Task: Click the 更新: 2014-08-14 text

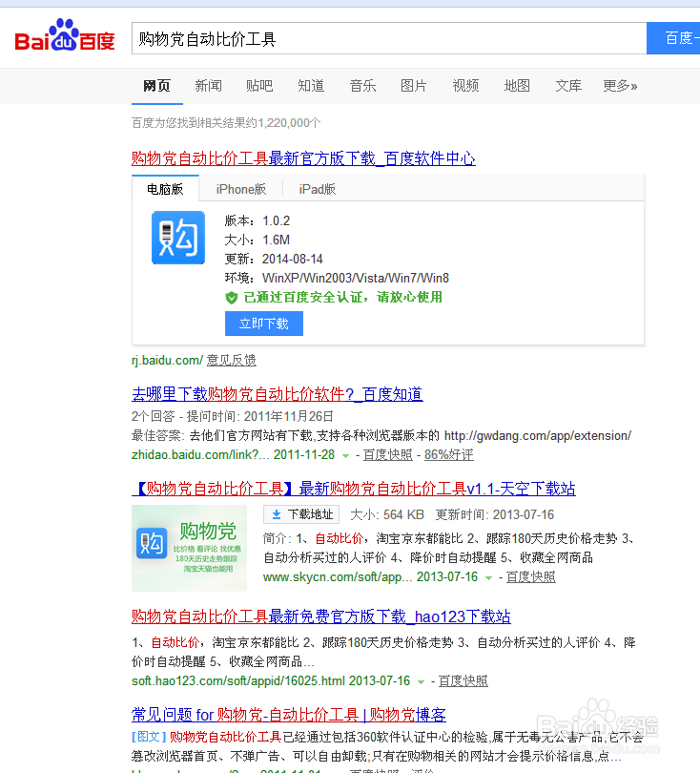Action: [x=274, y=259]
